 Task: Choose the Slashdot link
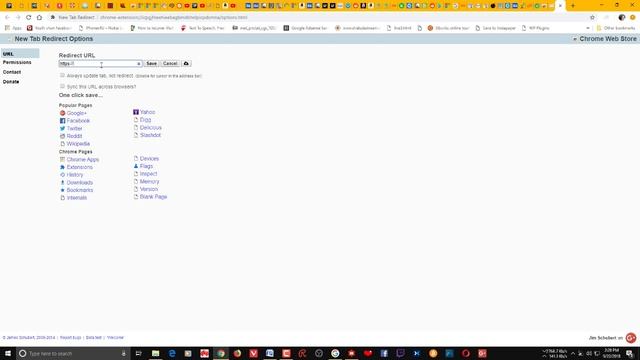pyautogui.click(x=150, y=135)
